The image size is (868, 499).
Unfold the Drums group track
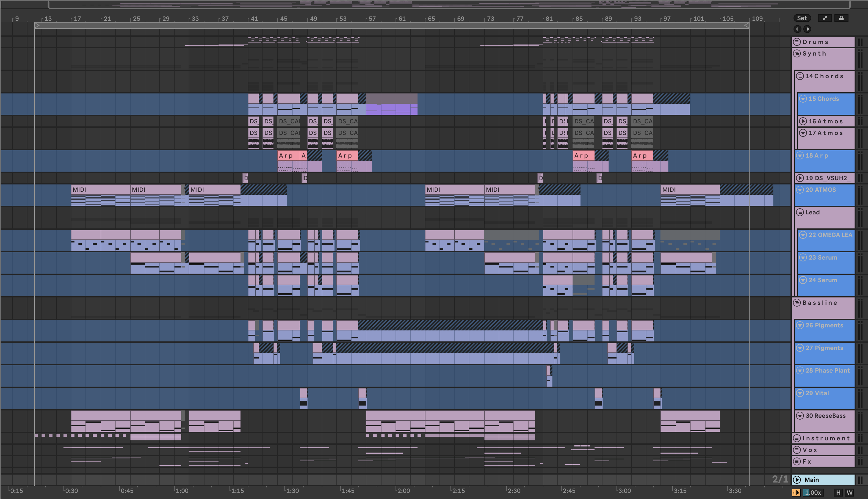point(797,42)
